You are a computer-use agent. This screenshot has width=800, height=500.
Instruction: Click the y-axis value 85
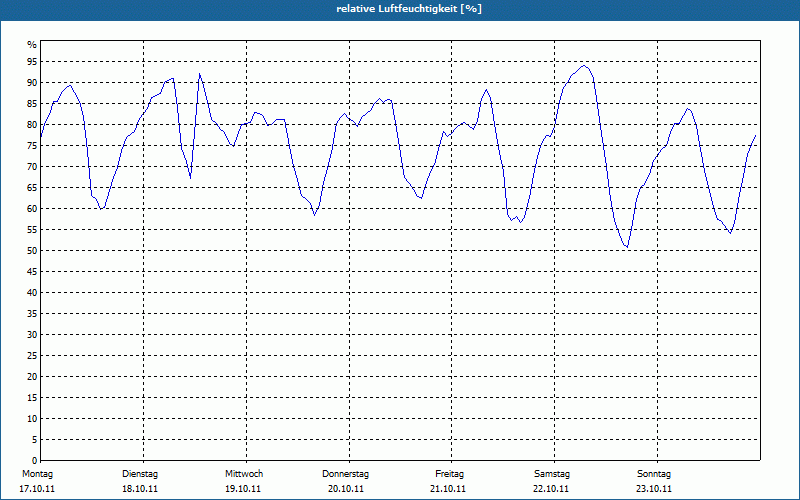[32, 104]
